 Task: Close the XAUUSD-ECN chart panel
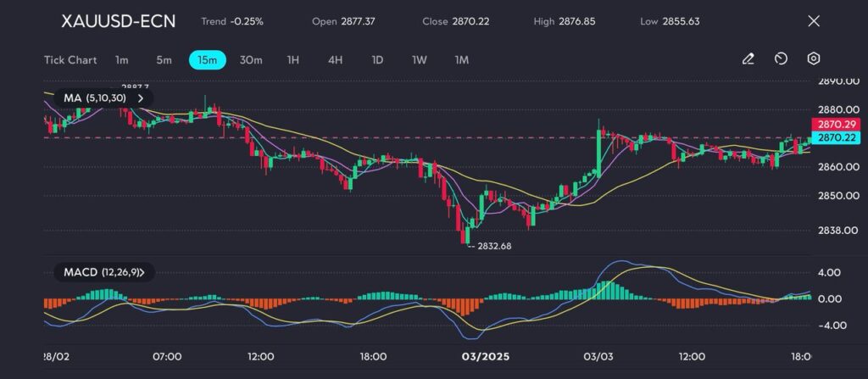tap(814, 21)
